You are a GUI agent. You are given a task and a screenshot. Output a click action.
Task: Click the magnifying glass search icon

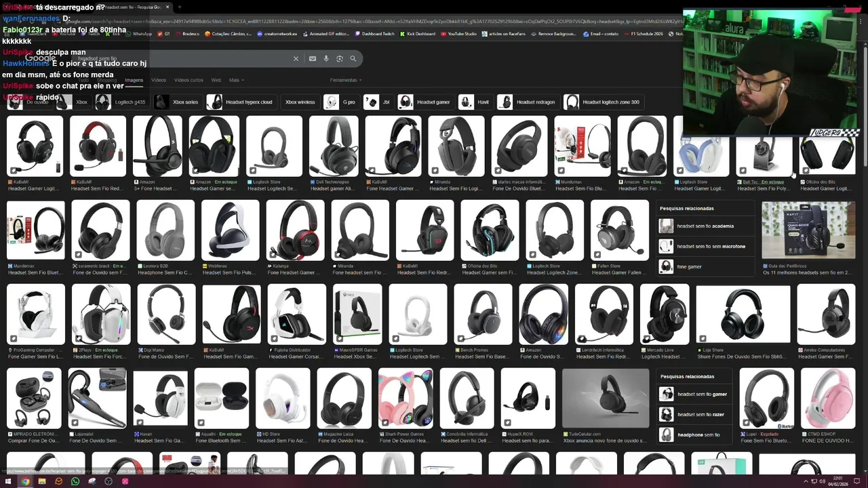(353, 59)
